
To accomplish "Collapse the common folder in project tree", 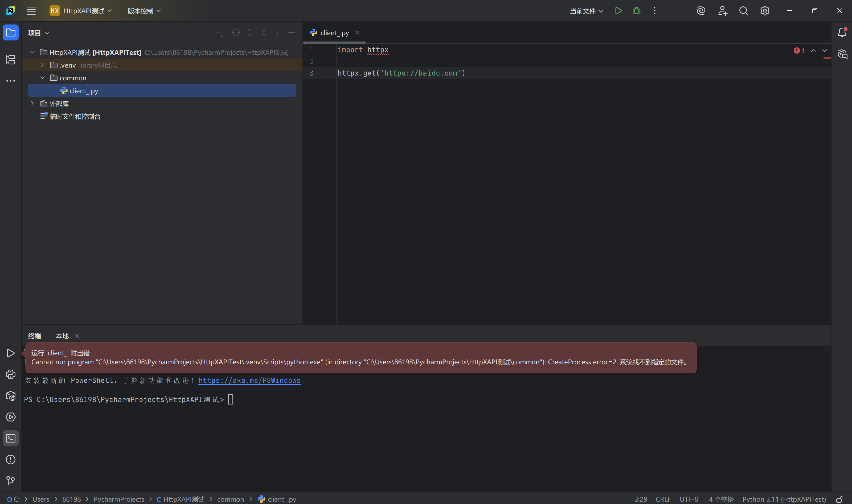I will [x=43, y=77].
